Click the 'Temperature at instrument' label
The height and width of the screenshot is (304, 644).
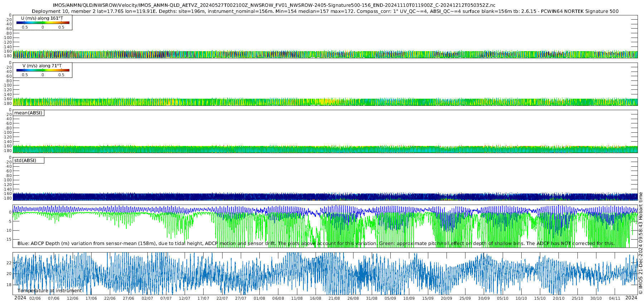49,291
